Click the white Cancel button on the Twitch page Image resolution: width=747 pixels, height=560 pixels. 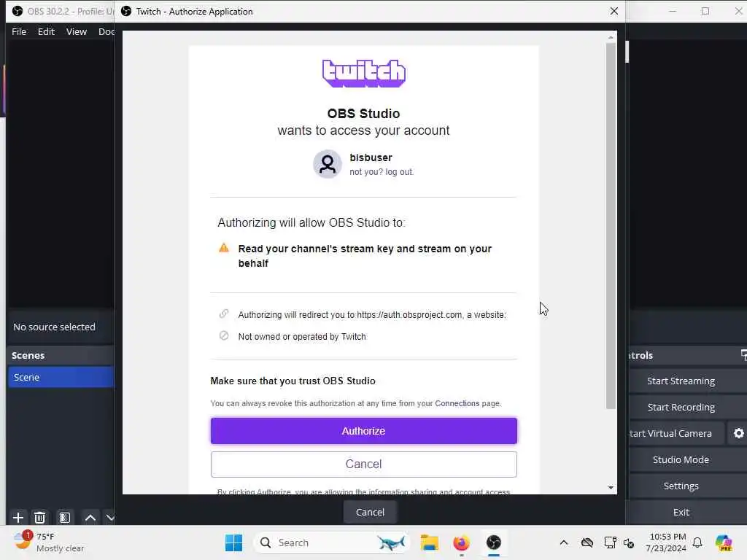tap(363, 464)
